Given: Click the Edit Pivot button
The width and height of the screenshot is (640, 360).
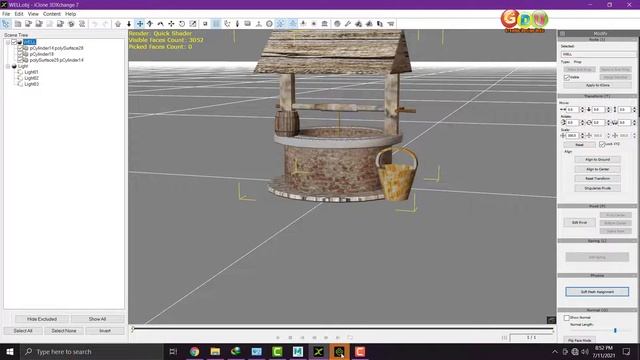Looking at the screenshot, I should point(579,222).
